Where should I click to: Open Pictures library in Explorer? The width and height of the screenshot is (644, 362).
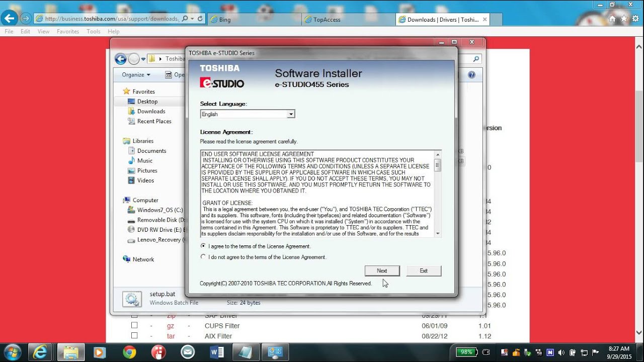[147, 170]
